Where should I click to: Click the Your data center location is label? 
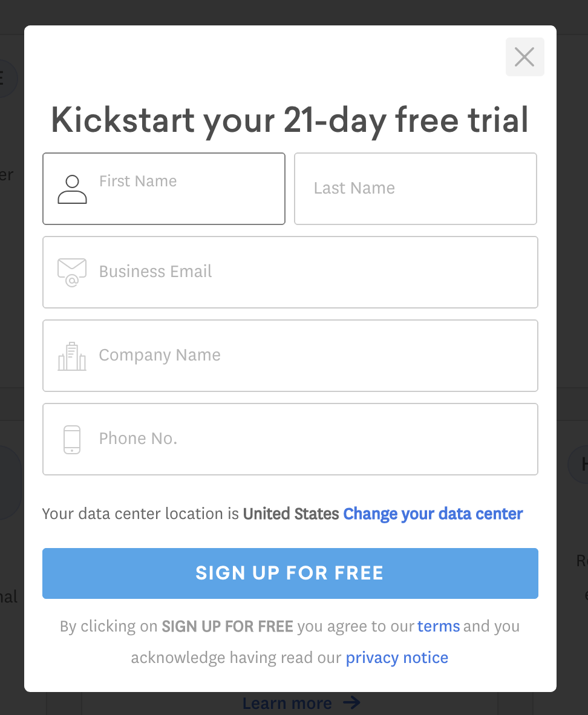click(140, 514)
